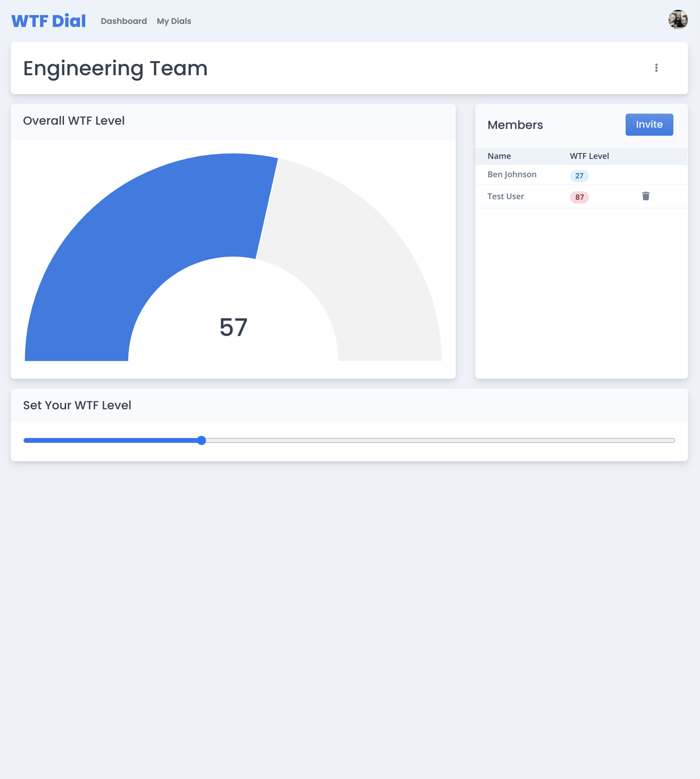Open My Dials from navigation

coord(174,21)
